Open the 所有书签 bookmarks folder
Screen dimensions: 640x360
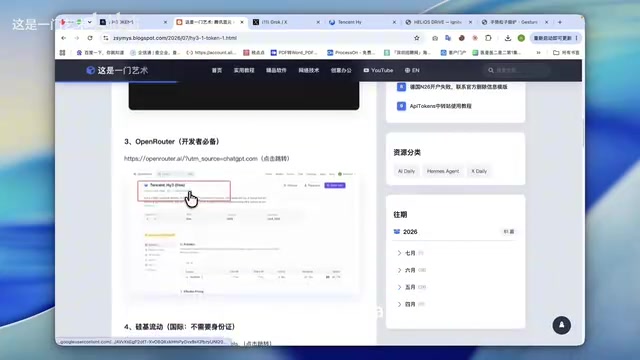point(566,53)
